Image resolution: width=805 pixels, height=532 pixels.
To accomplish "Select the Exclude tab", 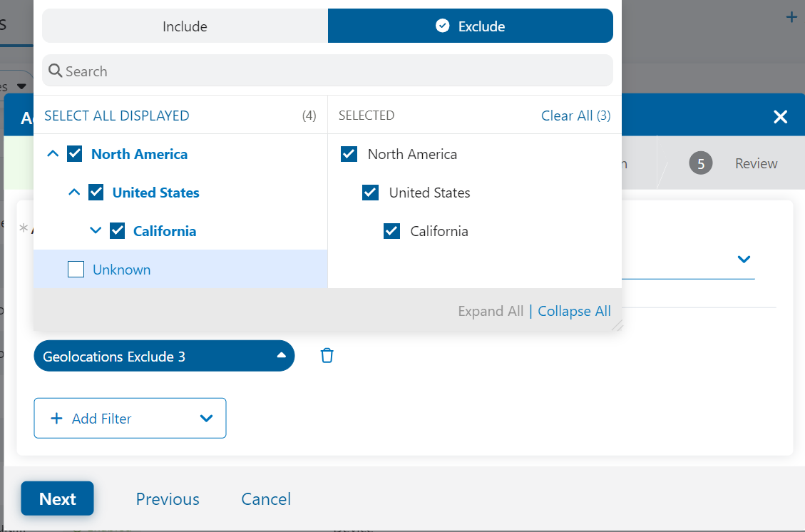I will [471, 26].
